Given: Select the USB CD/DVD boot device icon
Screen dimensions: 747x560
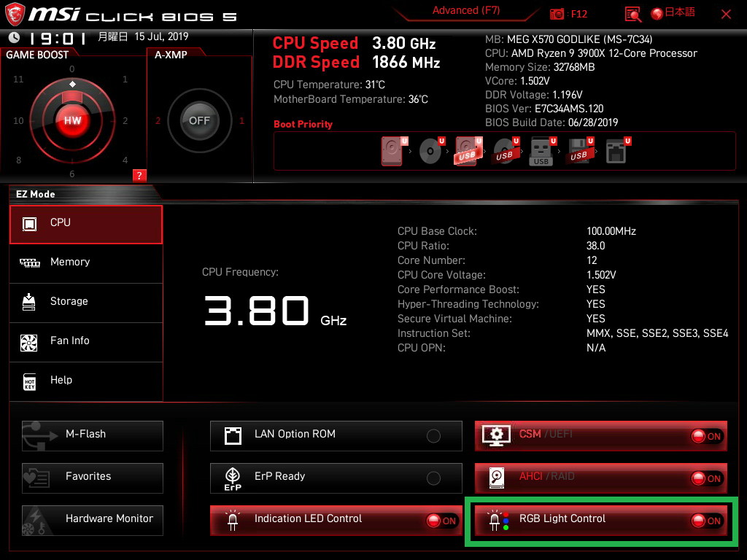Looking at the screenshot, I should point(506,151).
